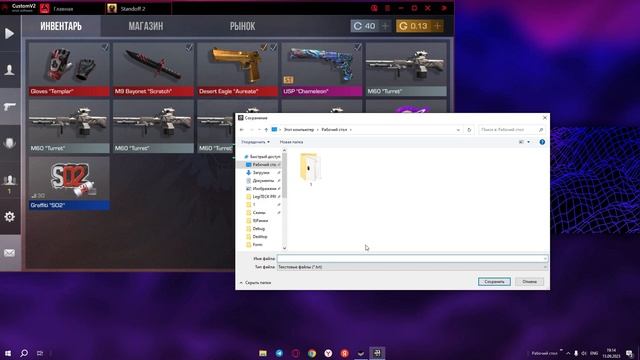Toggle the checkmark on M9 Bayonet "Scratch" card
The width and height of the screenshot is (640, 360).
click(x=189, y=47)
